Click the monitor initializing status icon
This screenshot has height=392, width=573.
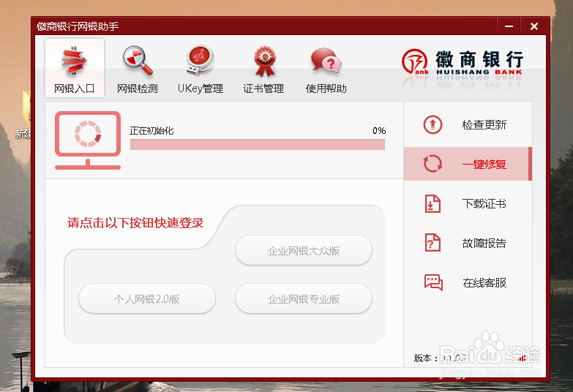pos(88,140)
